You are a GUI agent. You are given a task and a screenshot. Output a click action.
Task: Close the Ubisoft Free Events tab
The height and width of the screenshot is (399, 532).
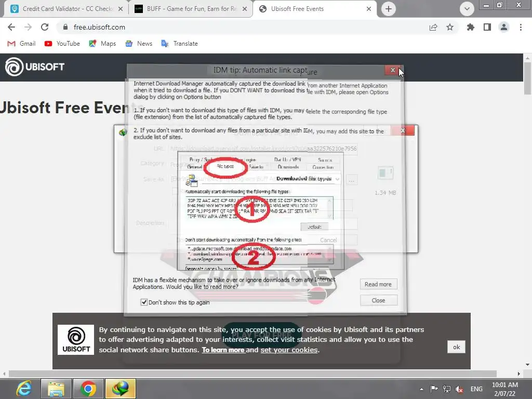[369, 9]
